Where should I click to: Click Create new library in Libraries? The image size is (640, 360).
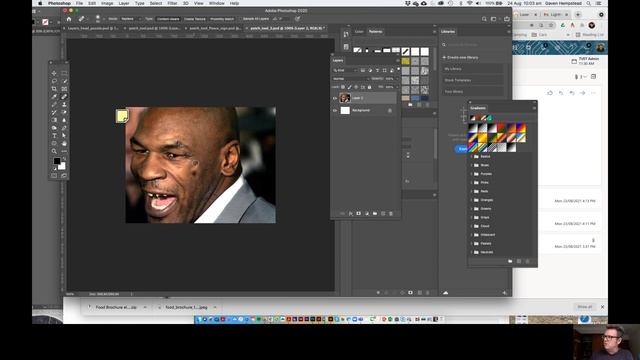460,58
